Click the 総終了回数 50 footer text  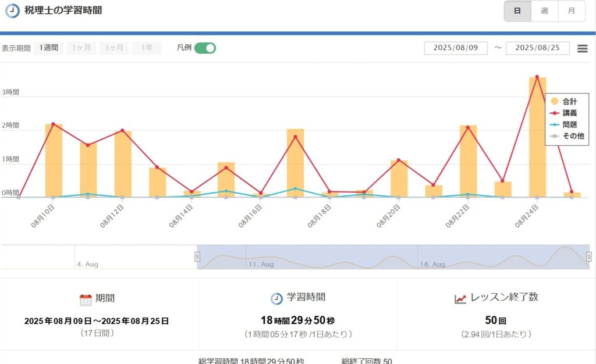click(x=367, y=361)
